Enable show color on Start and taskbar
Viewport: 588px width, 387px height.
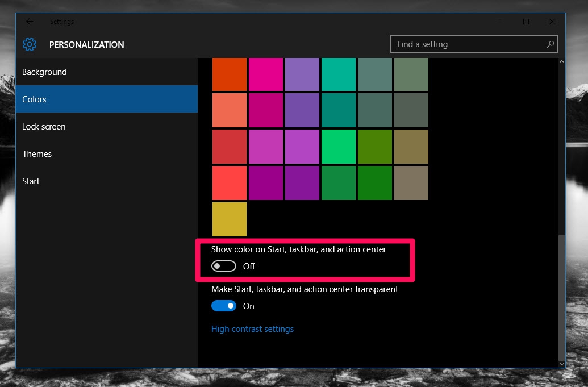coord(223,265)
